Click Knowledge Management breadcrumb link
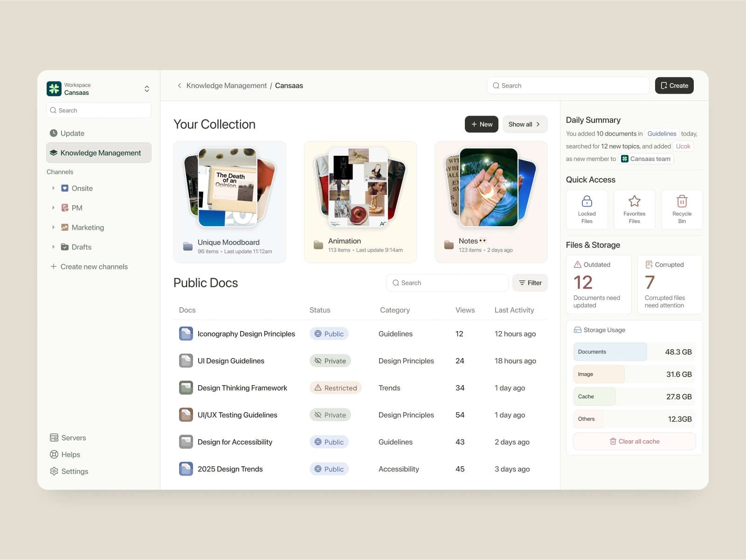This screenshot has height=560, width=746. coord(227,86)
